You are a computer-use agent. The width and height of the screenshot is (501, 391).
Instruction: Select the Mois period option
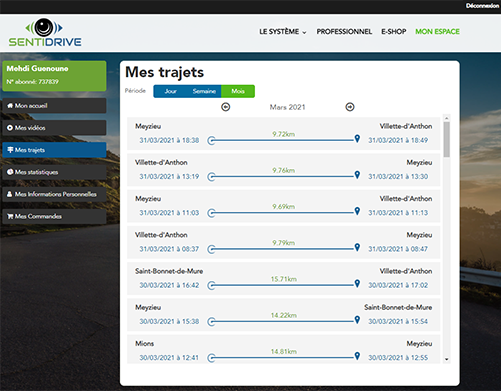tap(238, 91)
